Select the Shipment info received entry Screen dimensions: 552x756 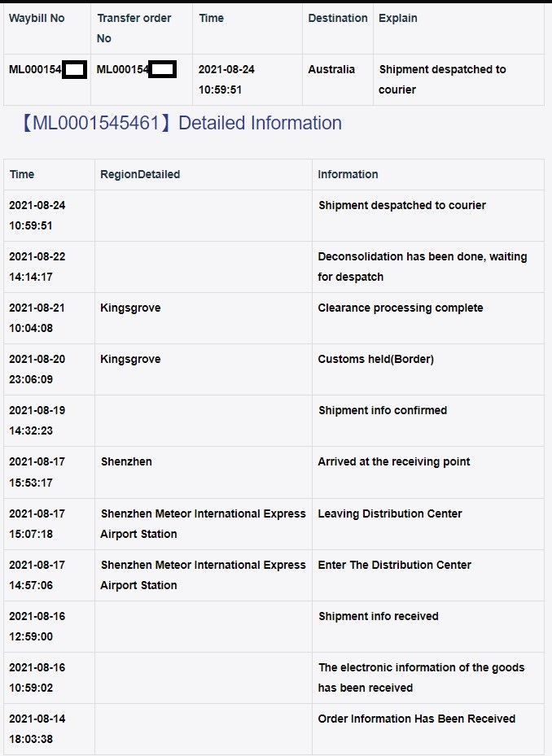pos(379,616)
